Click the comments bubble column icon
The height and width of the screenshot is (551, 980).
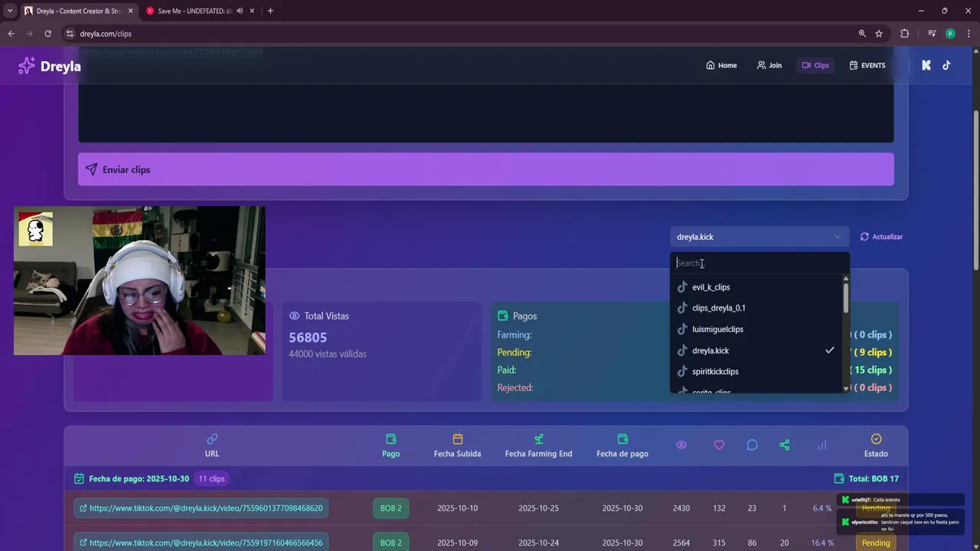[752, 445]
